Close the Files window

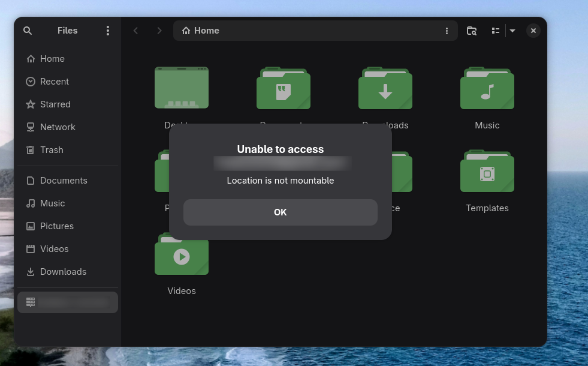533,31
